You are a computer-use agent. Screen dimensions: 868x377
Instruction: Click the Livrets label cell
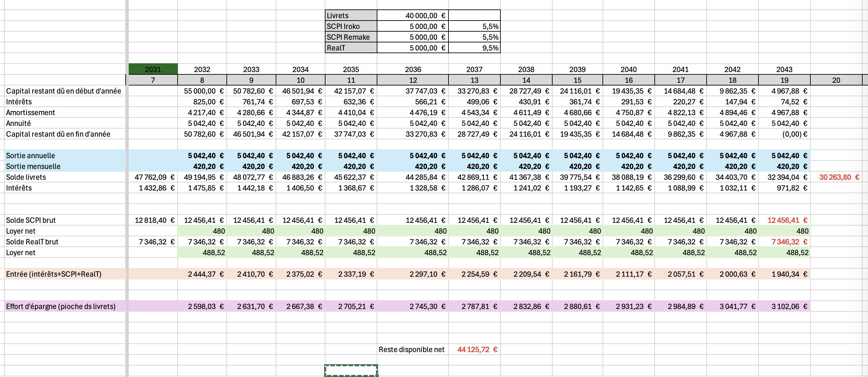pyautogui.click(x=350, y=15)
